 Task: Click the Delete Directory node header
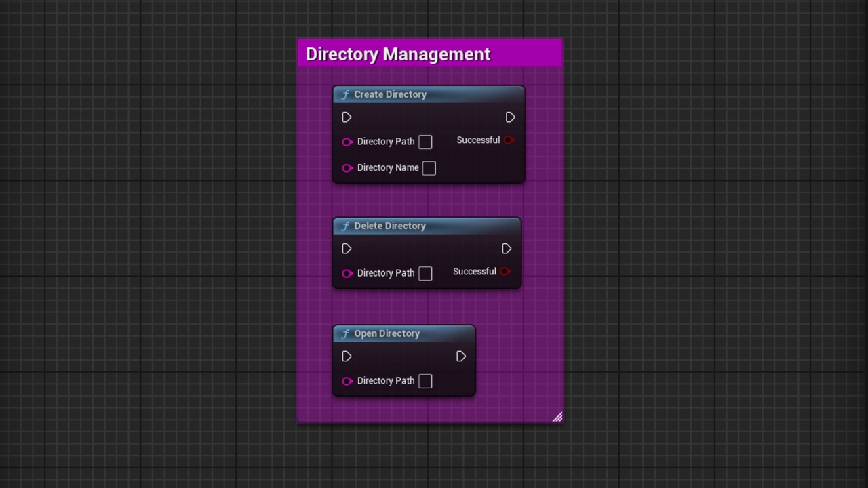pos(427,226)
